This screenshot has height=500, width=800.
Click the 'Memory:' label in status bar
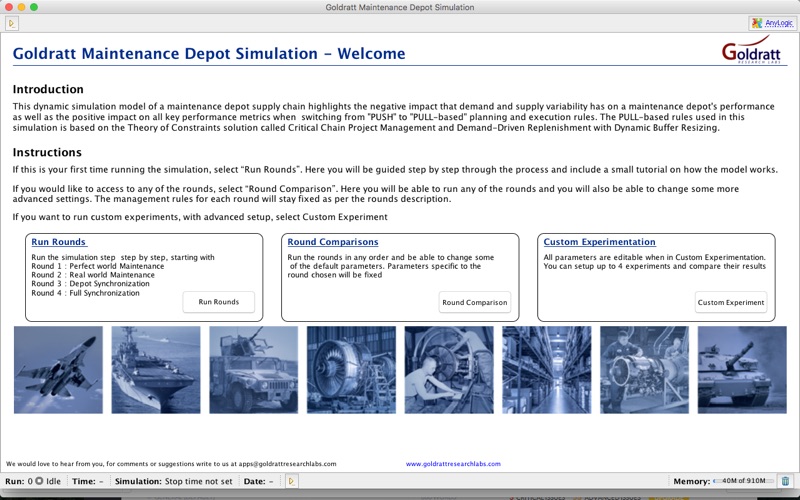click(691, 481)
